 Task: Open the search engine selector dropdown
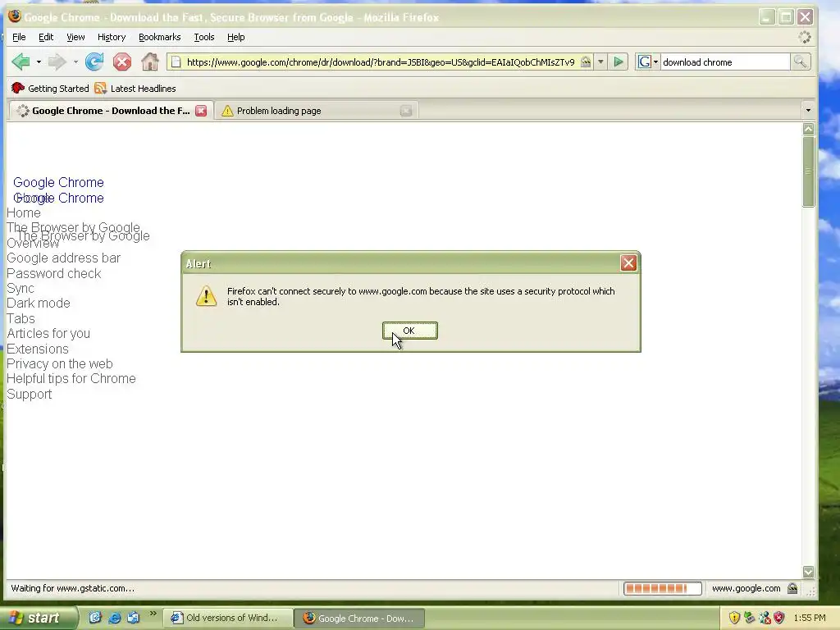(655, 62)
